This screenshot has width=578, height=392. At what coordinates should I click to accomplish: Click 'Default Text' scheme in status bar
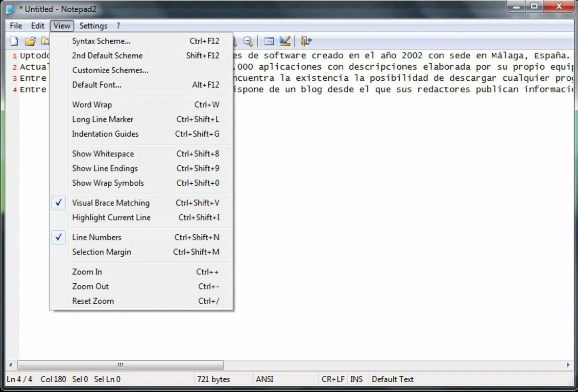[392, 379]
